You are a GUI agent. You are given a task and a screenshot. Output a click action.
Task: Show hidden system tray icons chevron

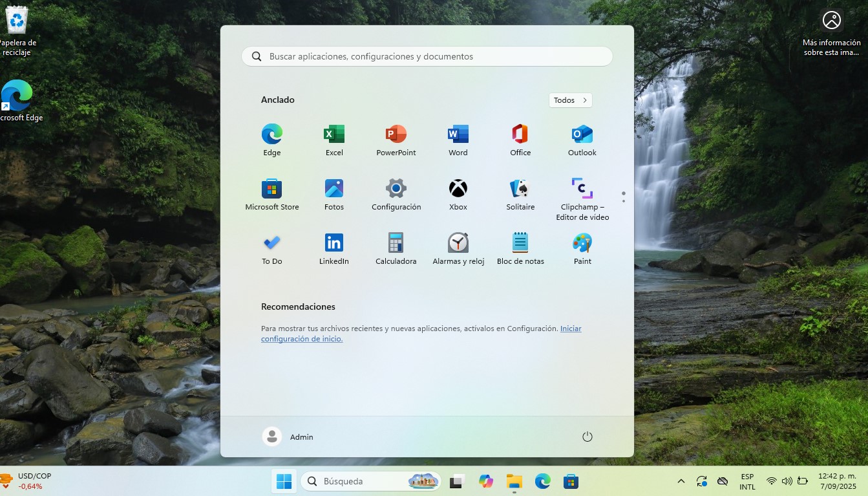click(681, 481)
